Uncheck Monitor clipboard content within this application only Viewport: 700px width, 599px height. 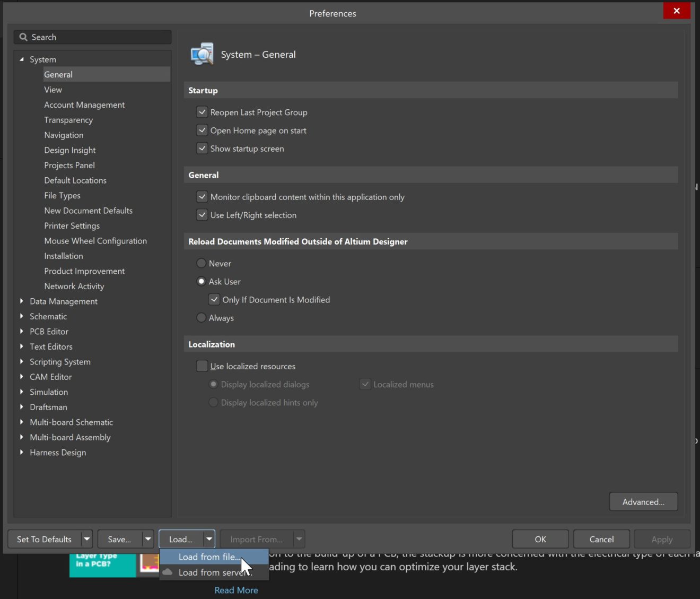click(202, 196)
